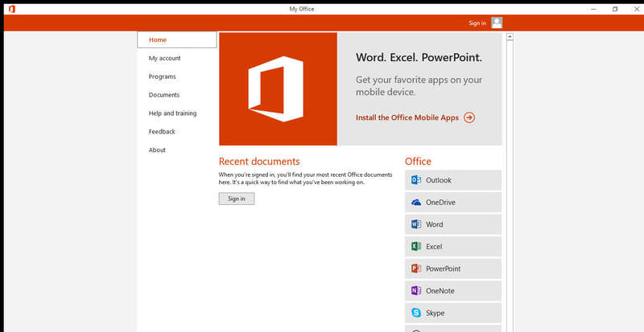Click the large Office logo banner tile

click(278, 89)
